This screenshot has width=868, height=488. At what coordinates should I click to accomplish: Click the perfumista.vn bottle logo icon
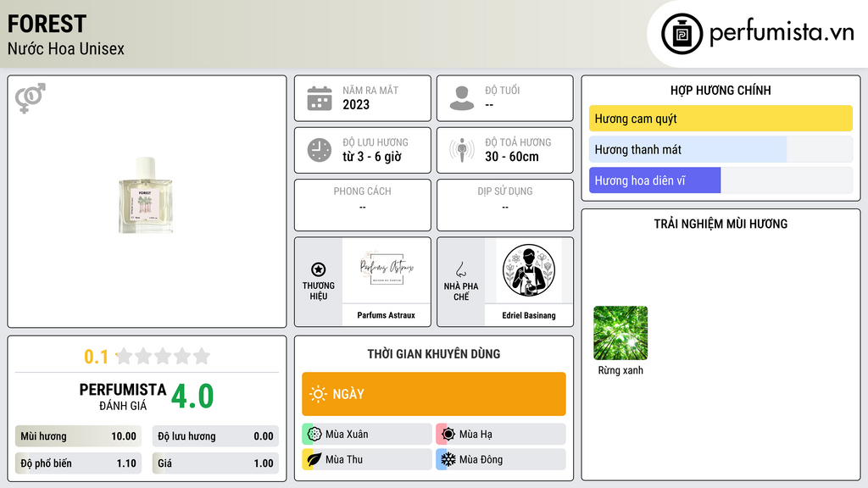click(x=682, y=34)
